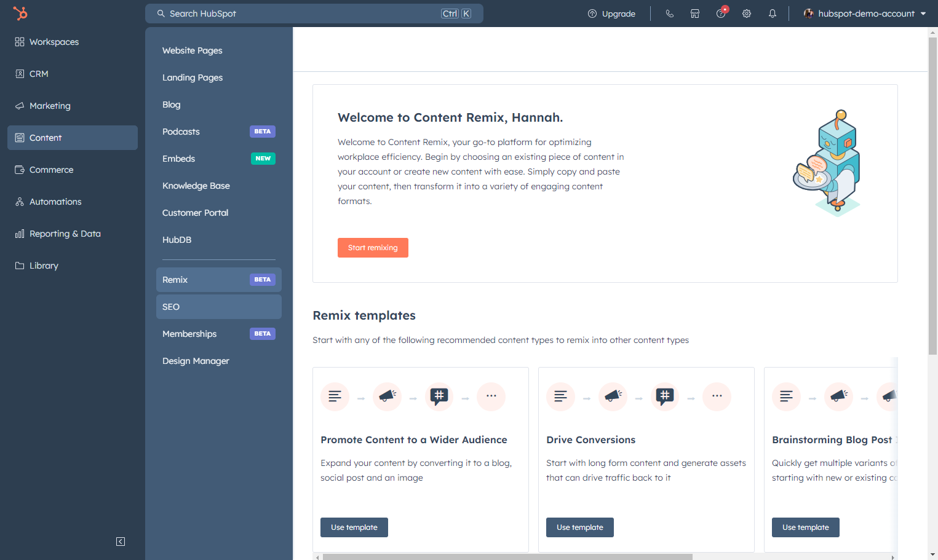Screen dimensions: 938x560
Task: Click the megaphone icon in Promote Content card
Action: coord(387,396)
